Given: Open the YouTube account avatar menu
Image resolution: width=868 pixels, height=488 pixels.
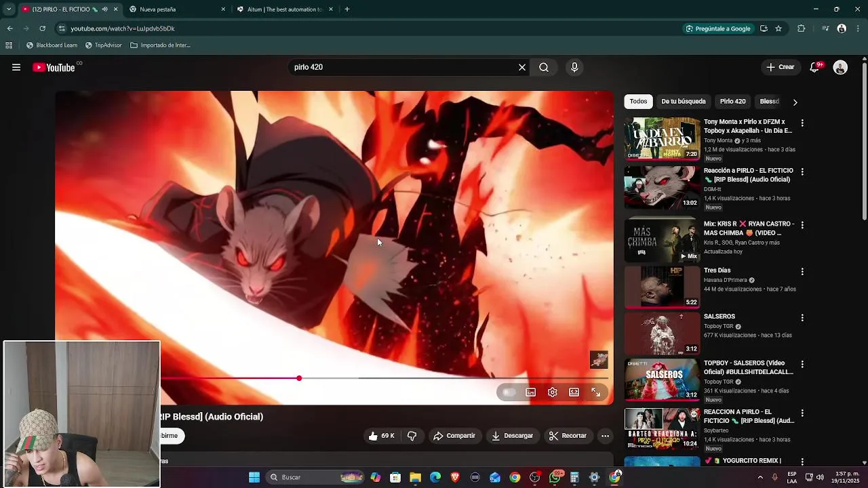Looking at the screenshot, I should (x=840, y=67).
